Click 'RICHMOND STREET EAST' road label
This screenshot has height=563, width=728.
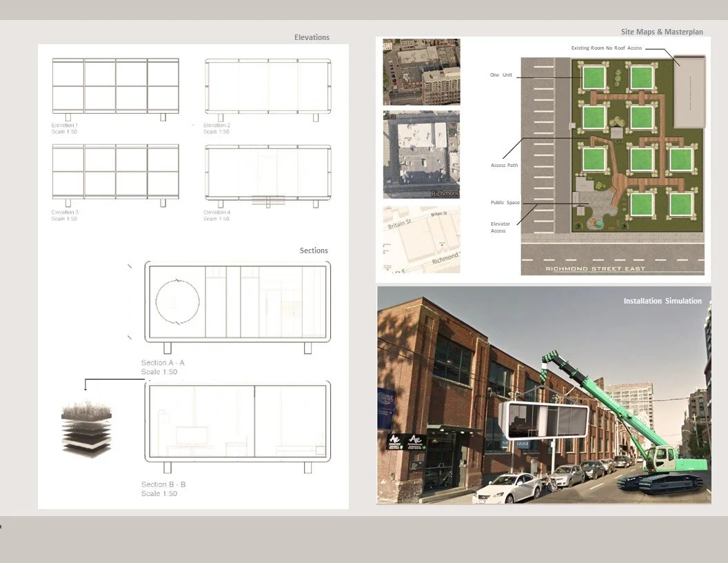(595, 268)
